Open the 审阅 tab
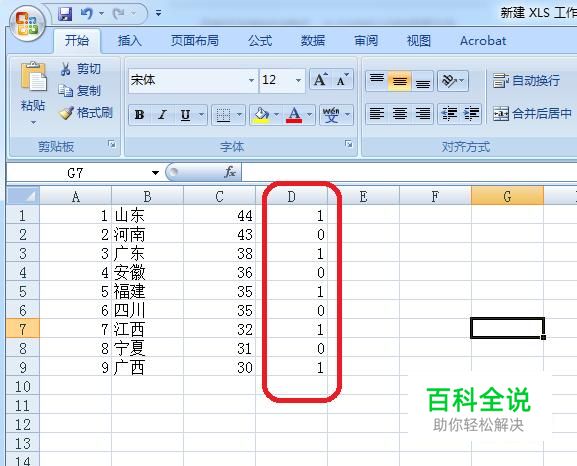This screenshot has height=466, width=577. (x=366, y=40)
